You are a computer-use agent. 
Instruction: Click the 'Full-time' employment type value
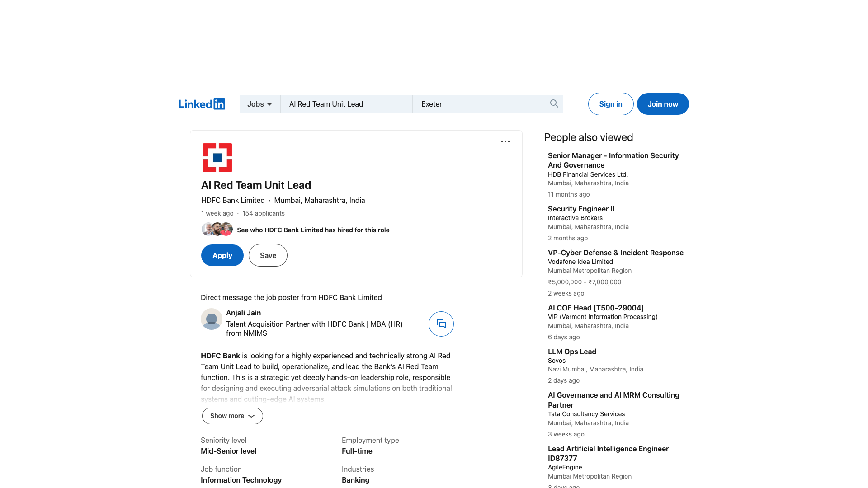click(357, 451)
